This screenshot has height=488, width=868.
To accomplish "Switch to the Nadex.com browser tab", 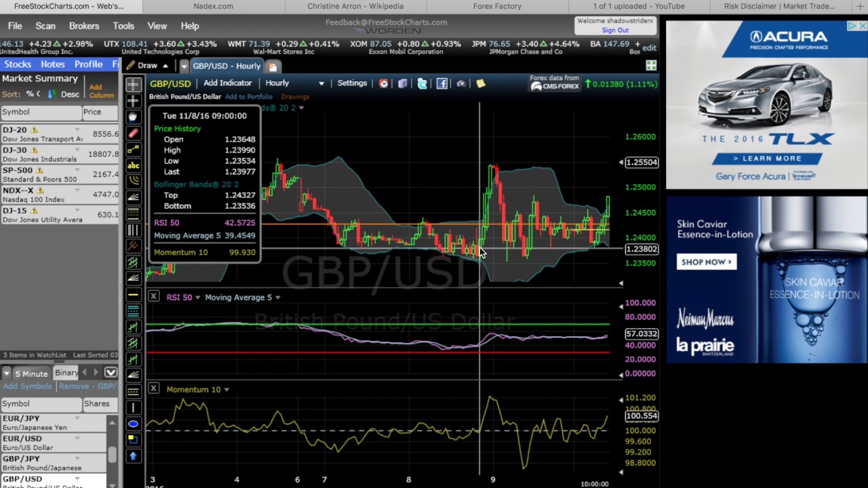I will (214, 6).
